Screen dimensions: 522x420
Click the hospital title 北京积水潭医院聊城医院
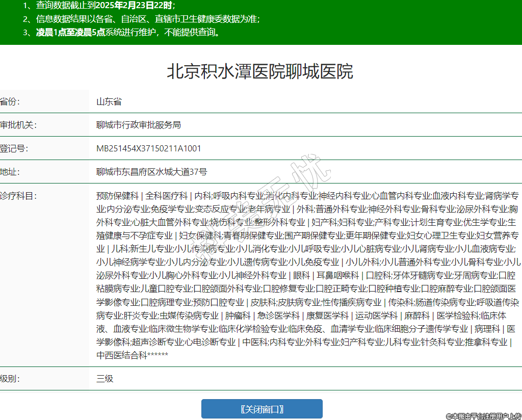(260, 72)
